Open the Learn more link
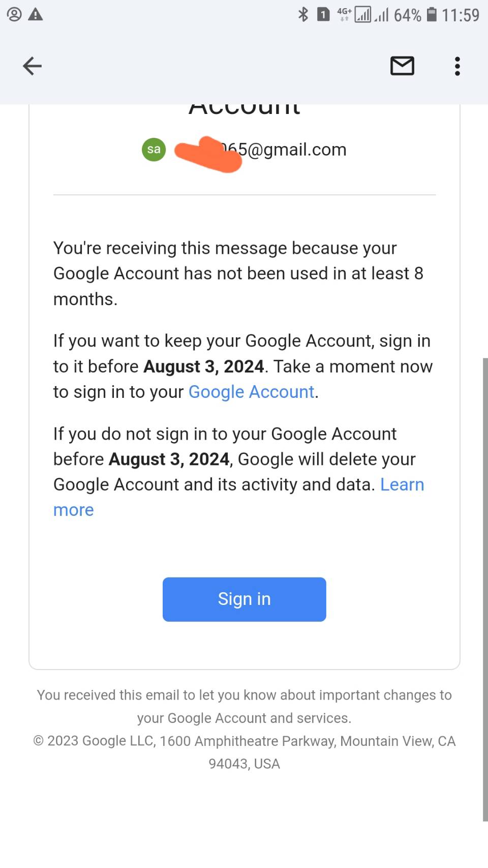Viewport: 488px width, 868px height. pyautogui.click(x=239, y=497)
